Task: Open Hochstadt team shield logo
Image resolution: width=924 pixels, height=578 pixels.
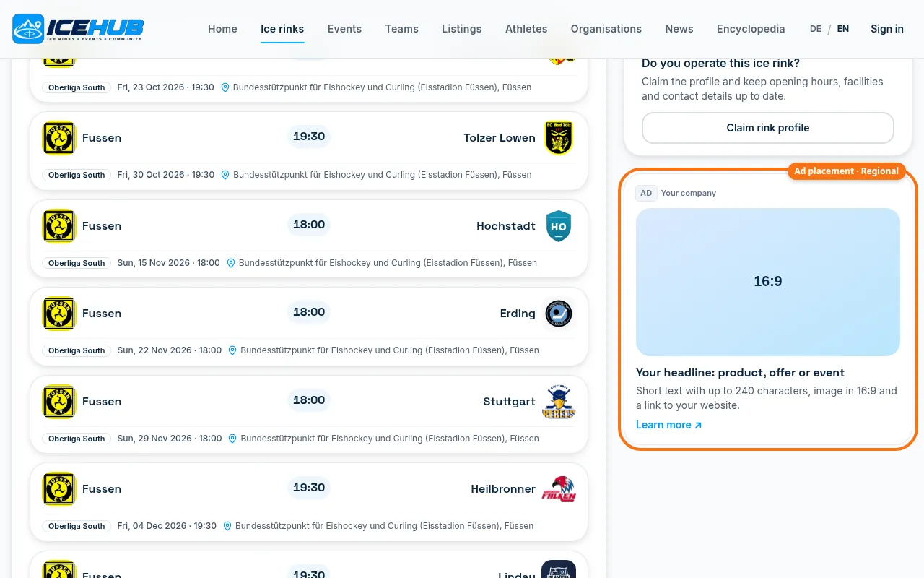Action: [559, 226]
